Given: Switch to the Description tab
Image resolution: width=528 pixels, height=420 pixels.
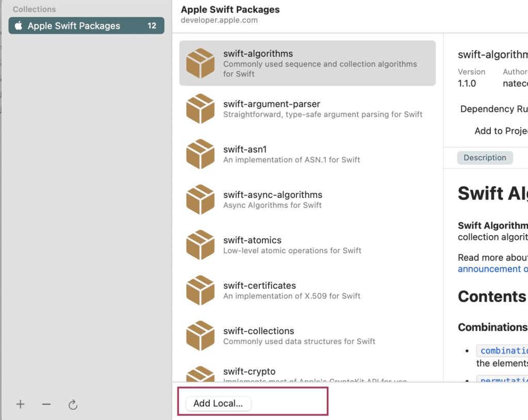Looking at the screenshot, I should point(485,157).
